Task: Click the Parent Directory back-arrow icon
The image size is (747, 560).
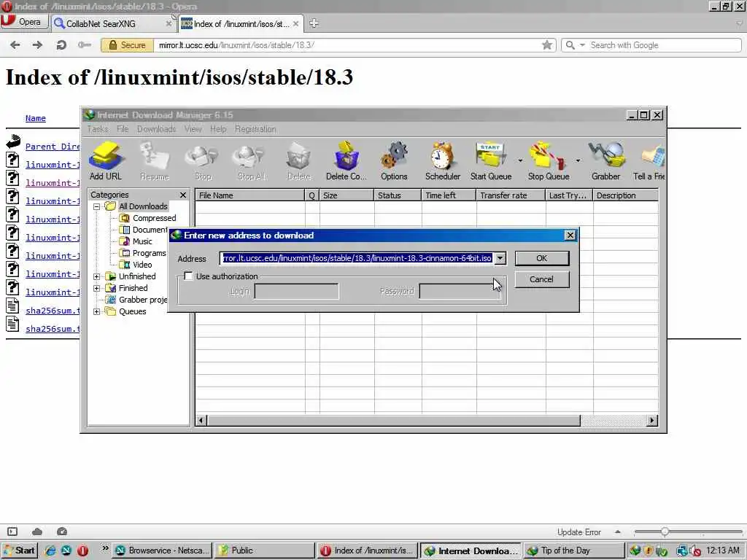Action: point(13,141)
